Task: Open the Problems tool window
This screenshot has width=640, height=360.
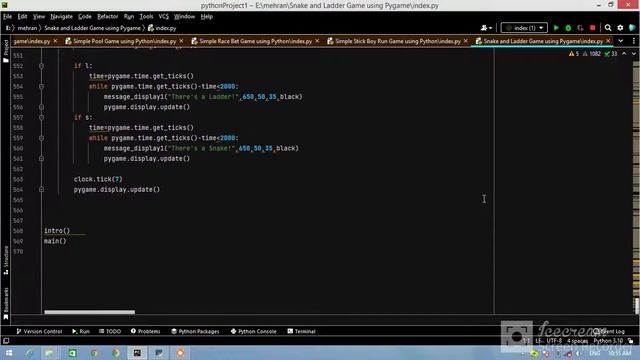Action: point(145,331)
